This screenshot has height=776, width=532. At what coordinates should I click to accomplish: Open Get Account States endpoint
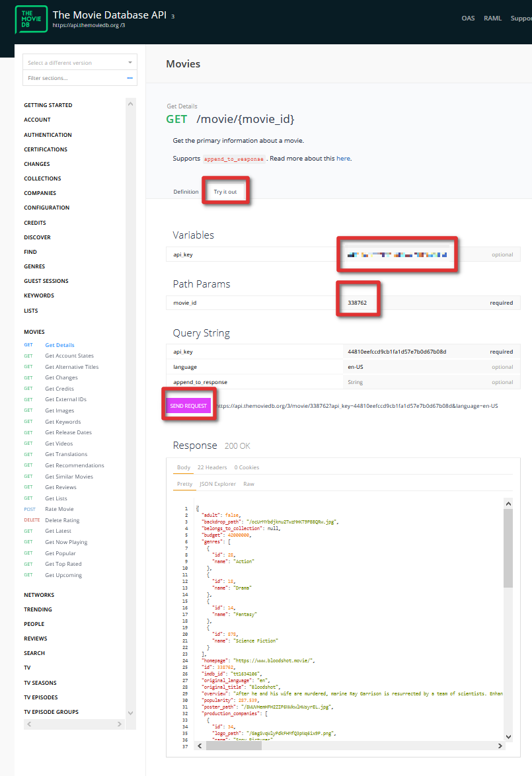pos(69,356)
